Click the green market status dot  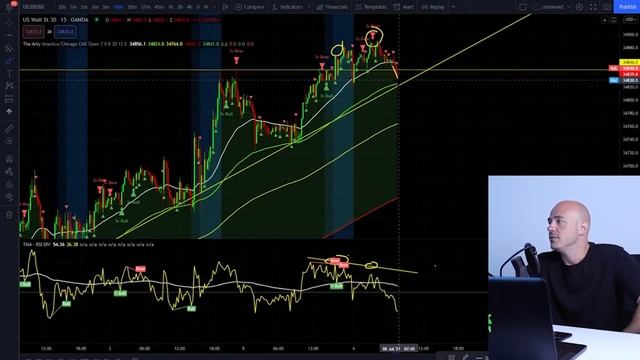click(97, 20)
